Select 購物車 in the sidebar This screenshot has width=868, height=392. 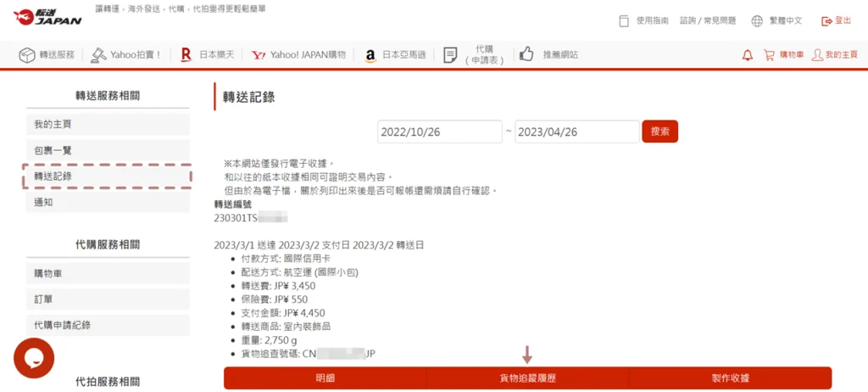[x=108, y=273]
